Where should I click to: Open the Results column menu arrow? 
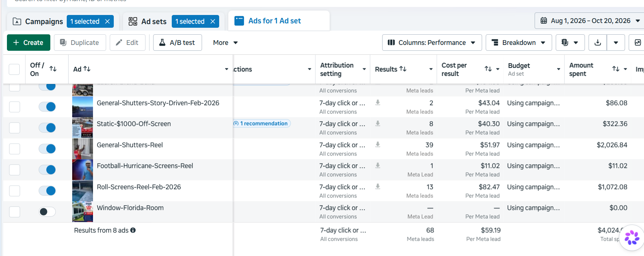point(431,69)
